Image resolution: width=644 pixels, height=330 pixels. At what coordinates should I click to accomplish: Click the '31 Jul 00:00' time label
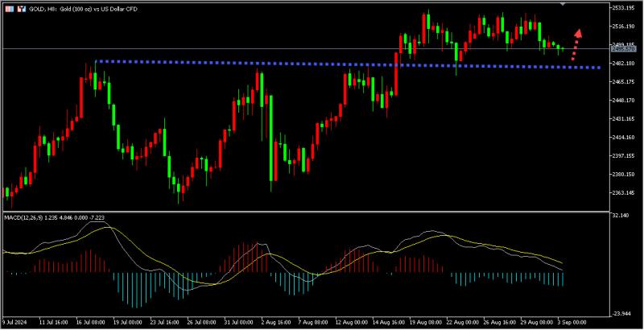pos(237,322)
